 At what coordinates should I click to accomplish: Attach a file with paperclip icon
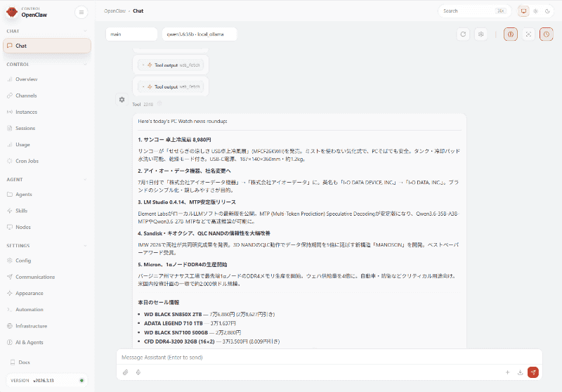point(126,372)
